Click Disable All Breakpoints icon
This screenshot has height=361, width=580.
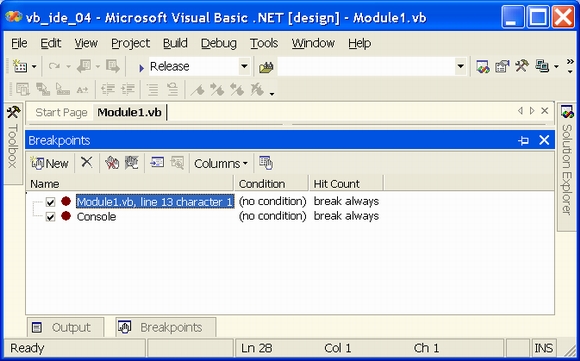click(131, 163)
